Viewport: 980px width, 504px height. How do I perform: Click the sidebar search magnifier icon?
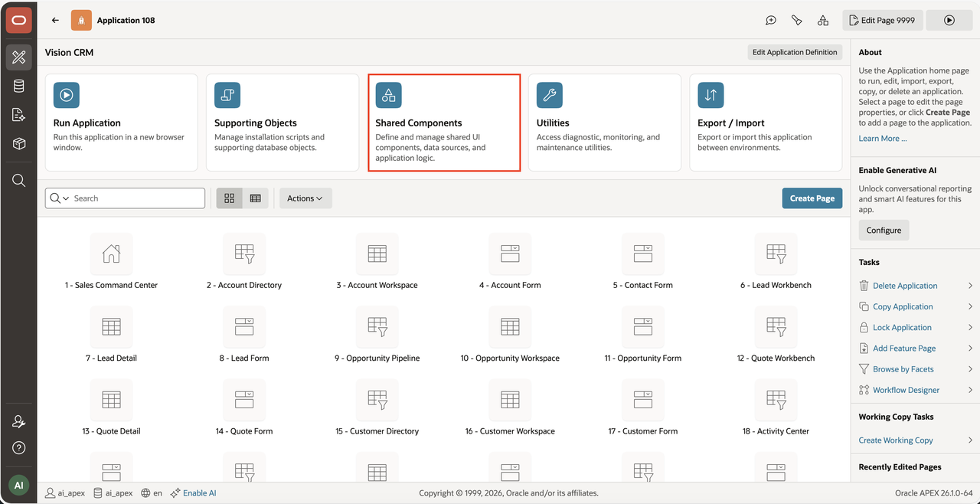tap(18, 181)
